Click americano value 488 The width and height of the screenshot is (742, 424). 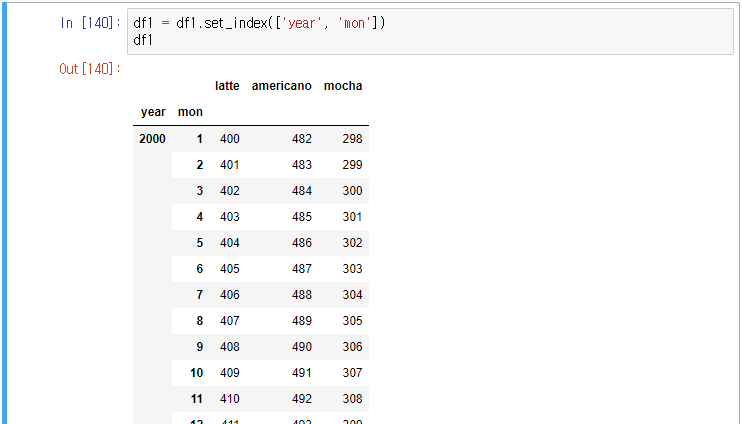302,295
